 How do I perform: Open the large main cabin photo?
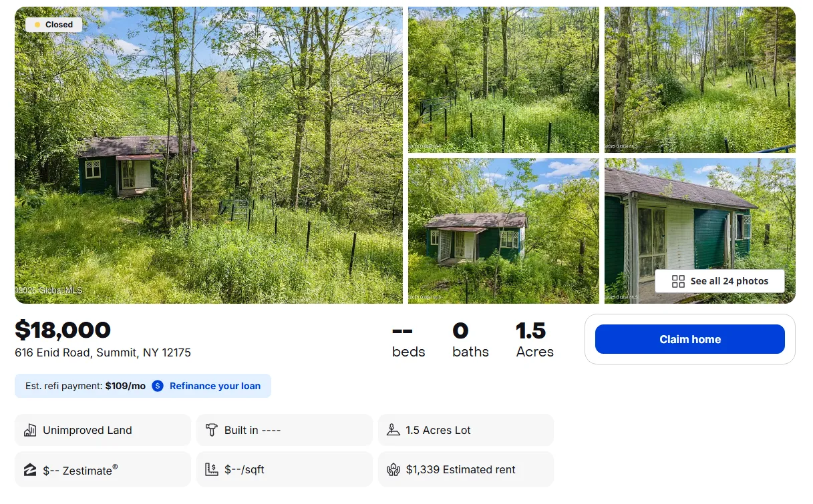(208, 155)
